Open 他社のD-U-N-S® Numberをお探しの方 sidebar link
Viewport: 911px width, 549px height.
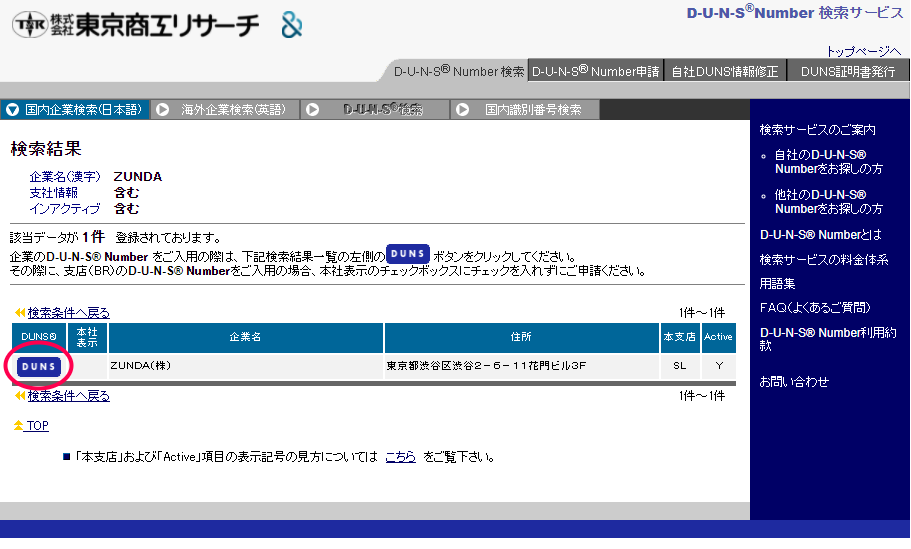828,202
